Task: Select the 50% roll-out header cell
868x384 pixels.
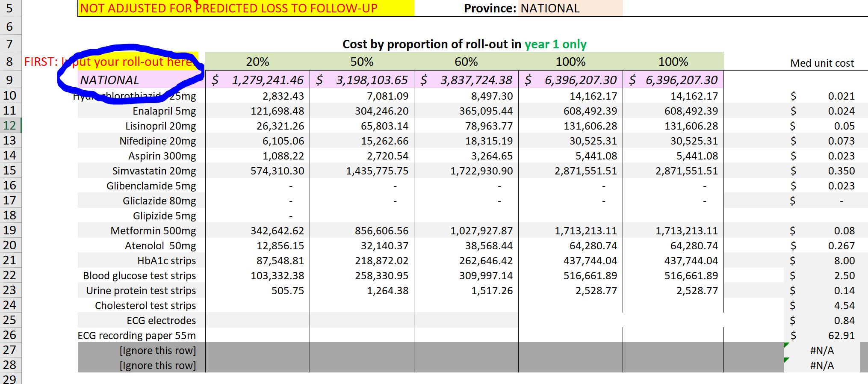Action: 362,62
